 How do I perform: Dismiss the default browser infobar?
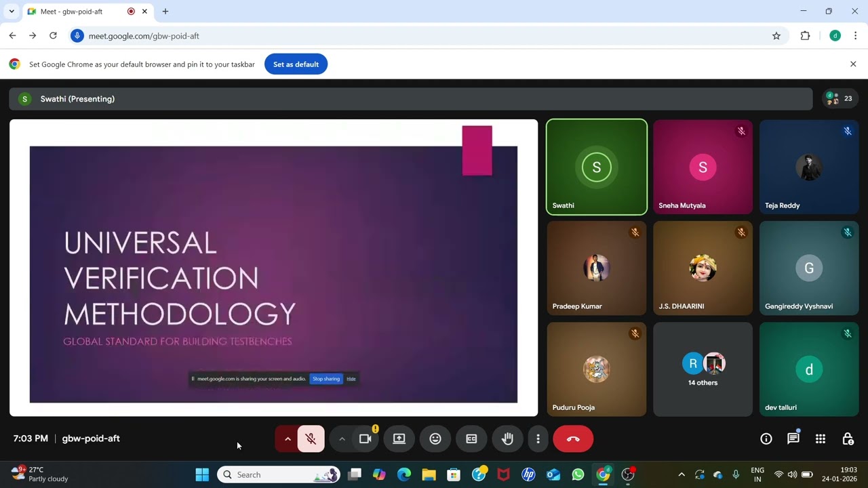coord(853,64)
